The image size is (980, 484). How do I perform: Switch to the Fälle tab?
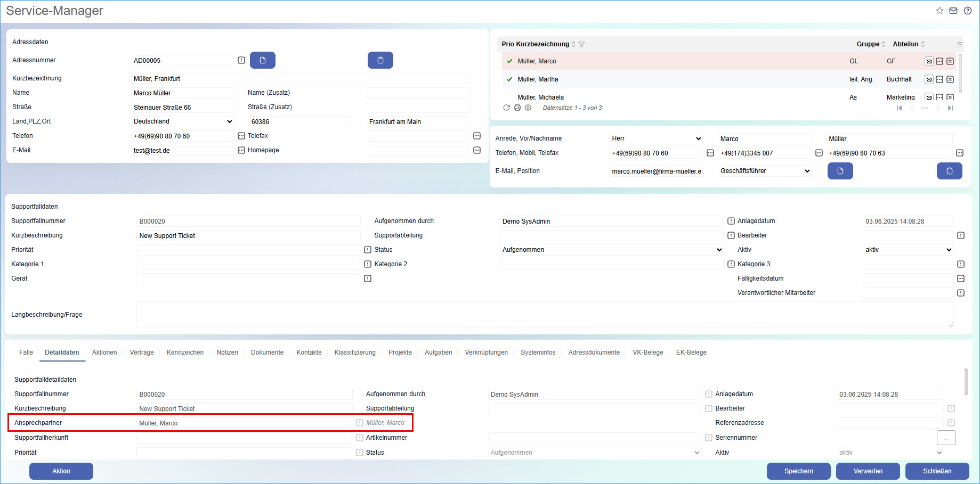[x=26, y=352]
